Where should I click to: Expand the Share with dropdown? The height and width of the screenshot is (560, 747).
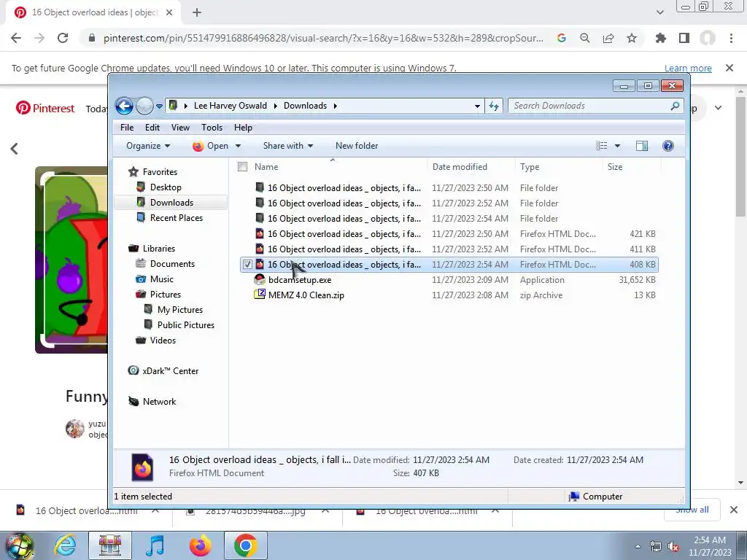287,146
